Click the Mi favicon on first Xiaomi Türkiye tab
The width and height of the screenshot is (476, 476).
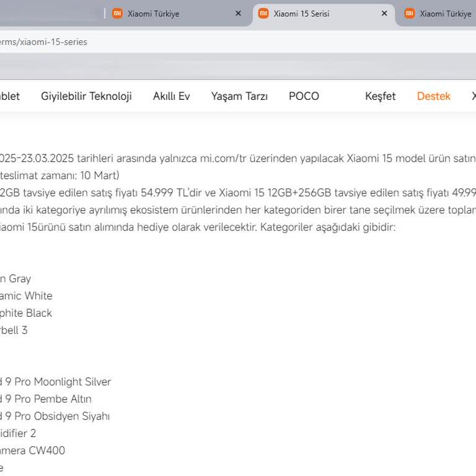117,14
